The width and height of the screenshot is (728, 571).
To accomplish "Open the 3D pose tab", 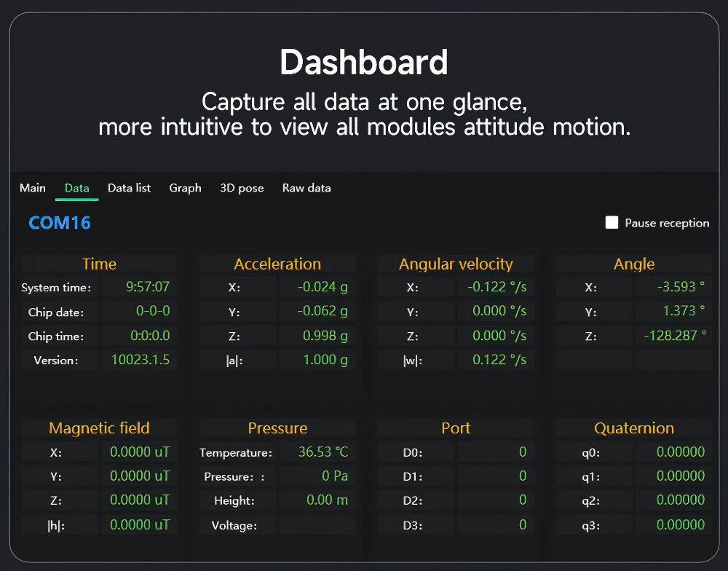I will coord(242,188).
